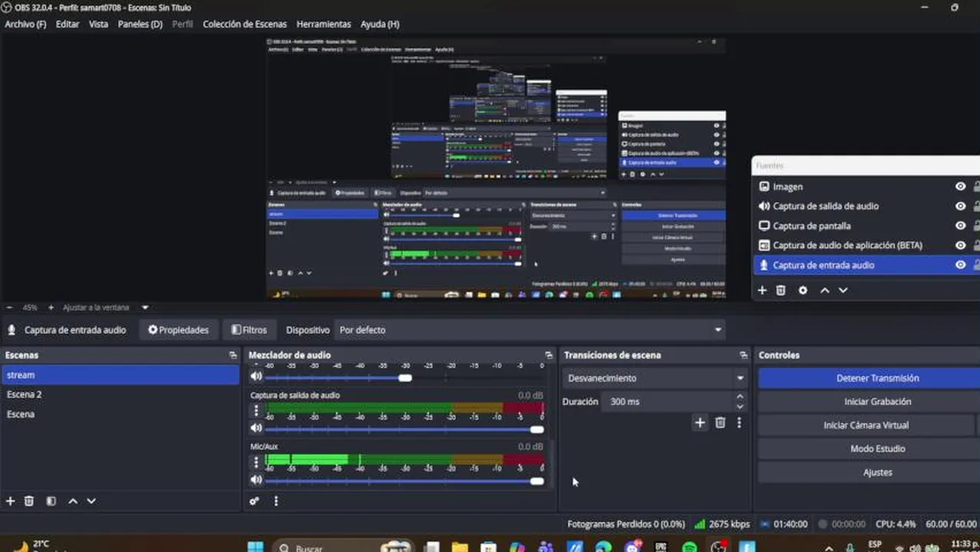Hide the Captura de pantalla source
Image resolution: width=980 pixels, height=552 pixels.
(960, 226)
